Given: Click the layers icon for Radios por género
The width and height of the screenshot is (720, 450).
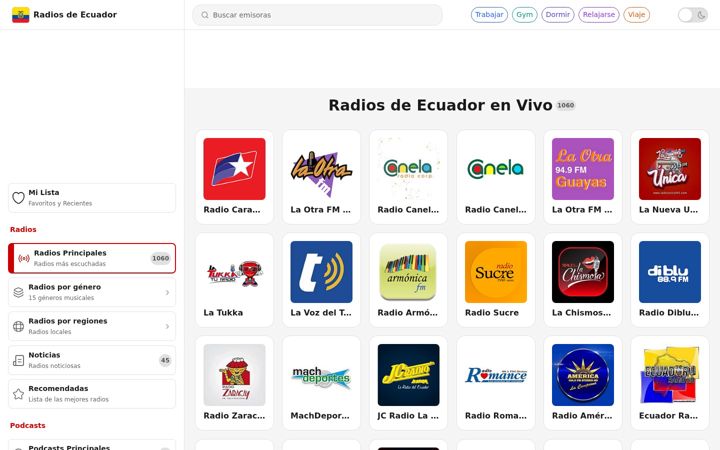Looking at the screenshot, I should tap(18, 292).
